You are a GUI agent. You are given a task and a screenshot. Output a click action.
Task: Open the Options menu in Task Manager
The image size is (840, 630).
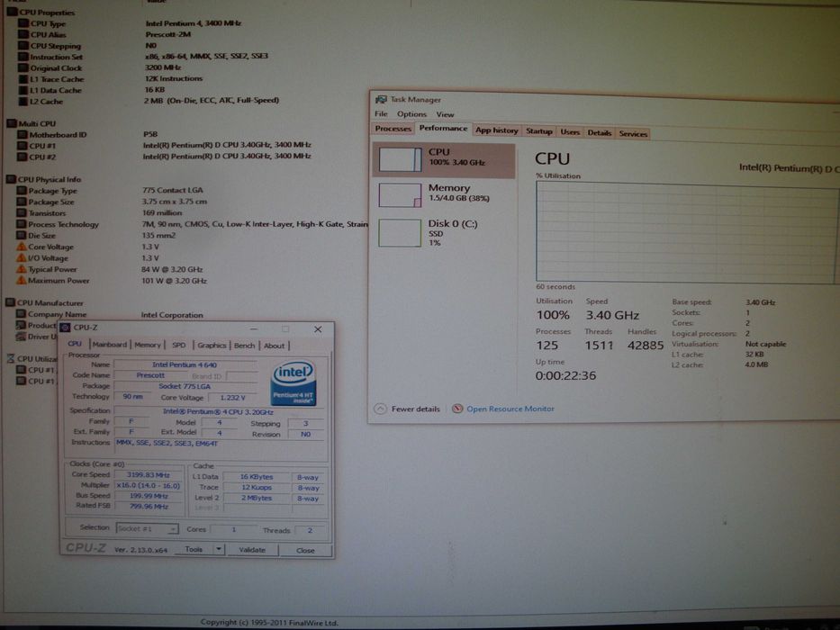click(x=411, y=114)
